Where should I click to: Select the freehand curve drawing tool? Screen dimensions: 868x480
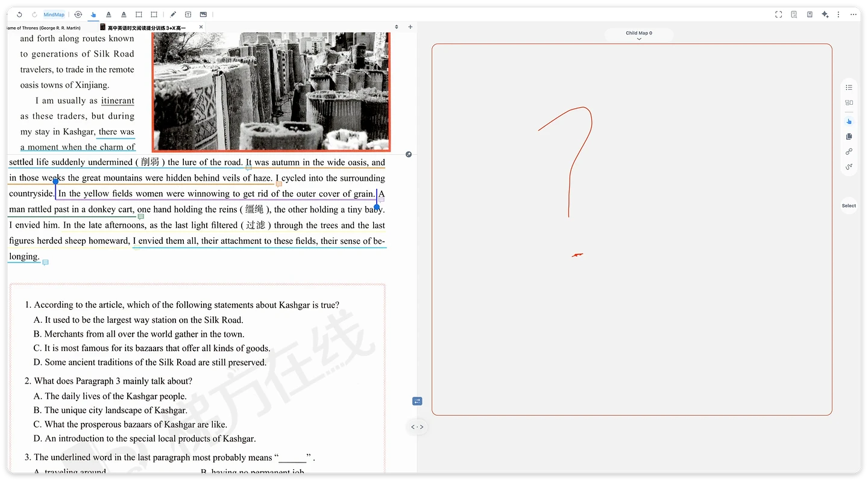[849, 167]
